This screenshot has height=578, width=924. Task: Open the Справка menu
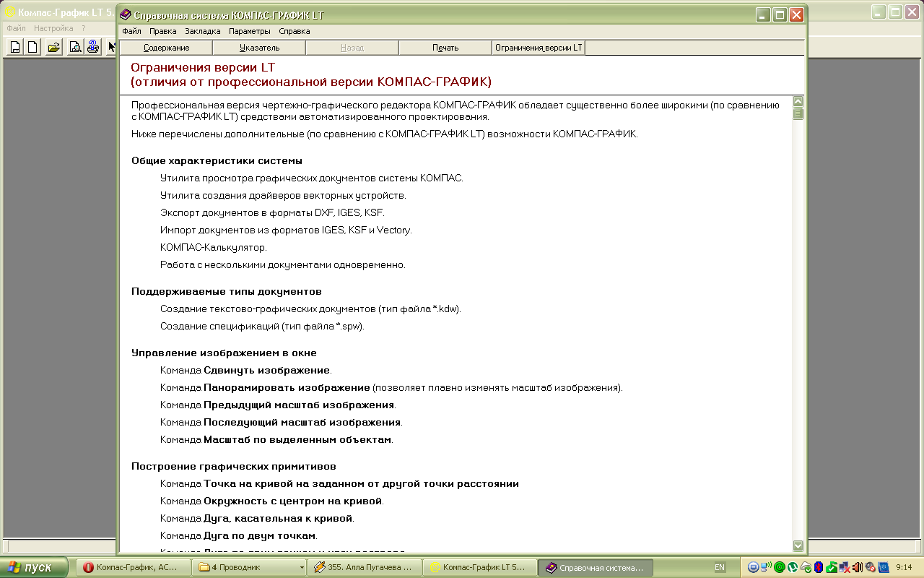point(294,31)
